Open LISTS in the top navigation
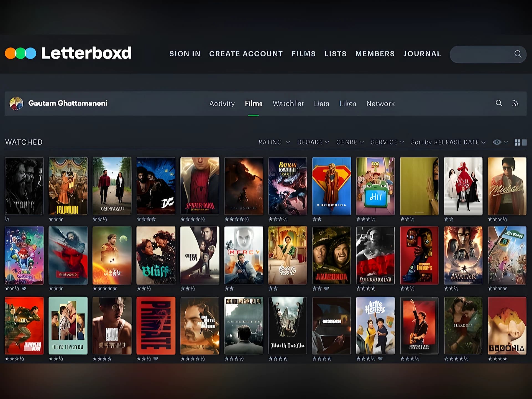This screenshot has height=399, width=532. [x=336, y=54]
